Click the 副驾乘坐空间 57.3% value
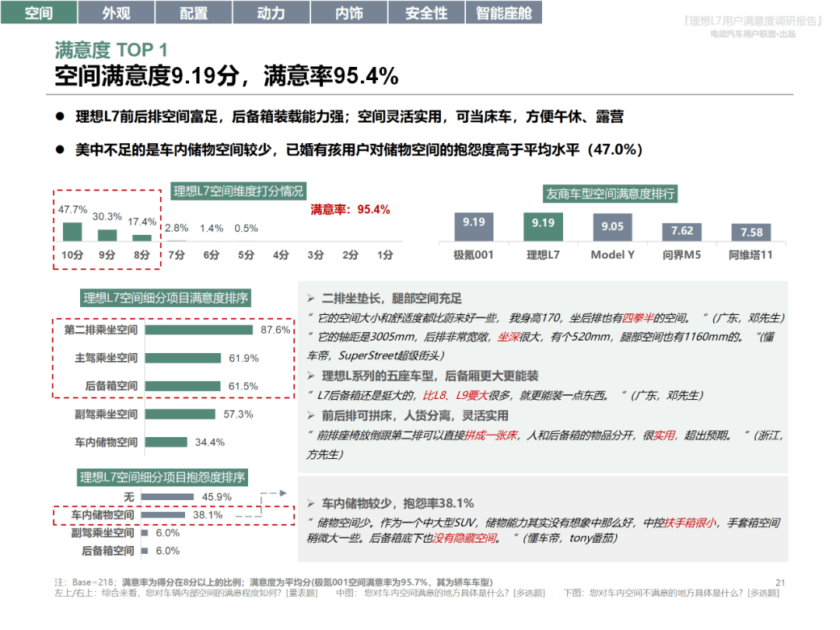Viewport: 840px width, 630px height. click(x=239, y=414)
